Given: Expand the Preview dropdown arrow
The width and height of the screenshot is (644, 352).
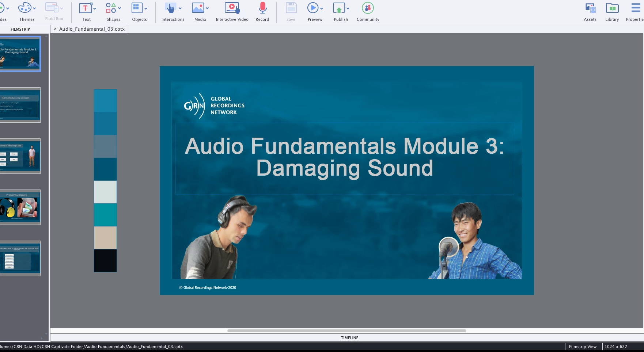Looking at the screenshot, I should click(x=322, y=8).
